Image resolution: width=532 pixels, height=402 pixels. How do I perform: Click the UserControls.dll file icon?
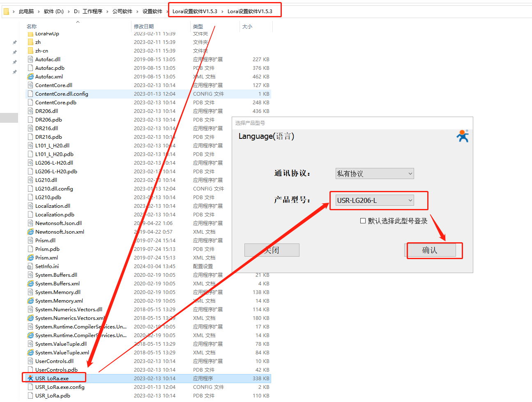coord(30,361)
